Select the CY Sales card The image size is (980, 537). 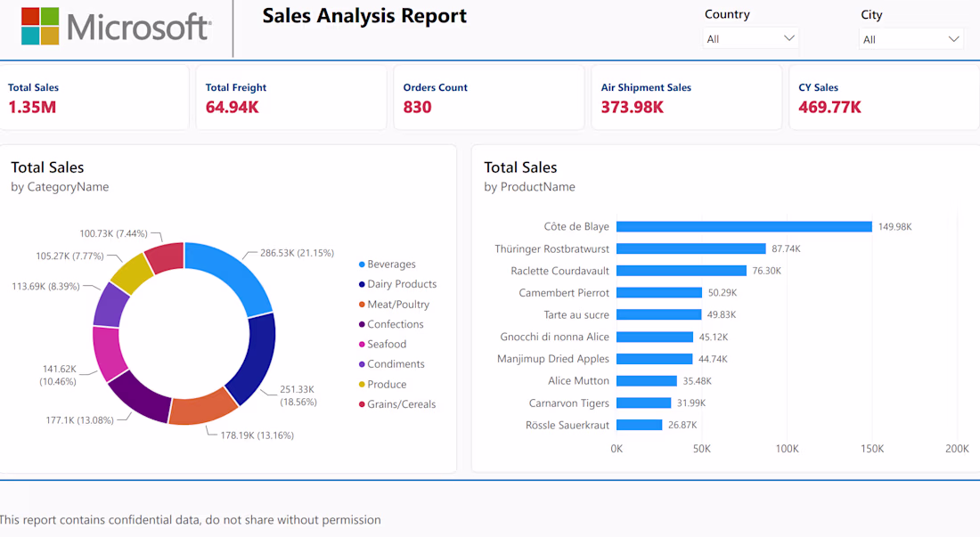pos(885,97)
